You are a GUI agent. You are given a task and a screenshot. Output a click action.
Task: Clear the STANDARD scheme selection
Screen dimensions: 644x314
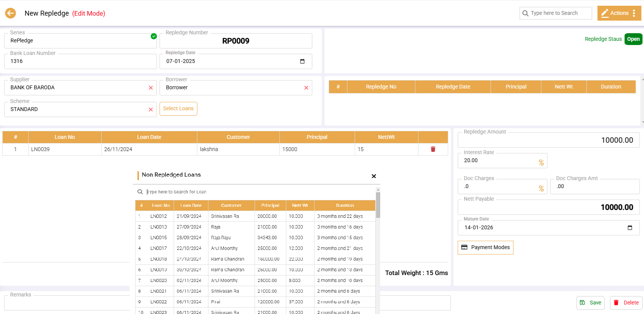(151, 109)
